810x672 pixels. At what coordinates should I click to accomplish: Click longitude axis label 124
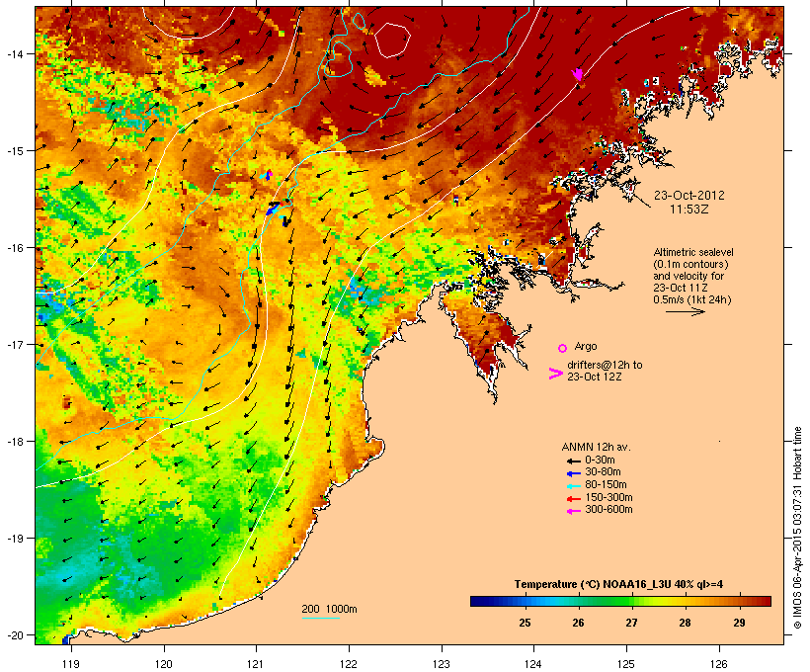click(533, 664)
